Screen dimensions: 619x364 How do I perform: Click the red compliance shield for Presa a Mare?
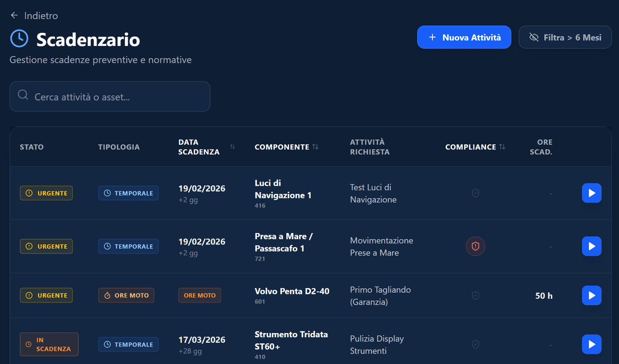(x=475, y=246)
